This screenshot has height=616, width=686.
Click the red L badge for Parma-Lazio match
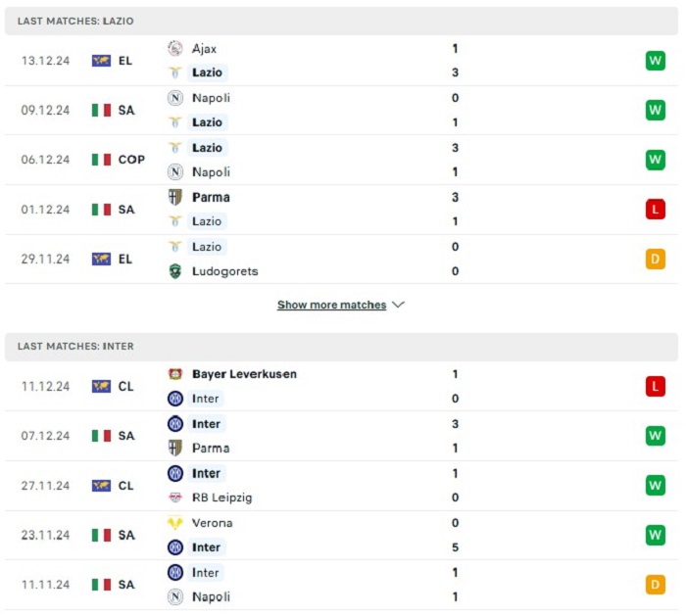click(655, 210)
